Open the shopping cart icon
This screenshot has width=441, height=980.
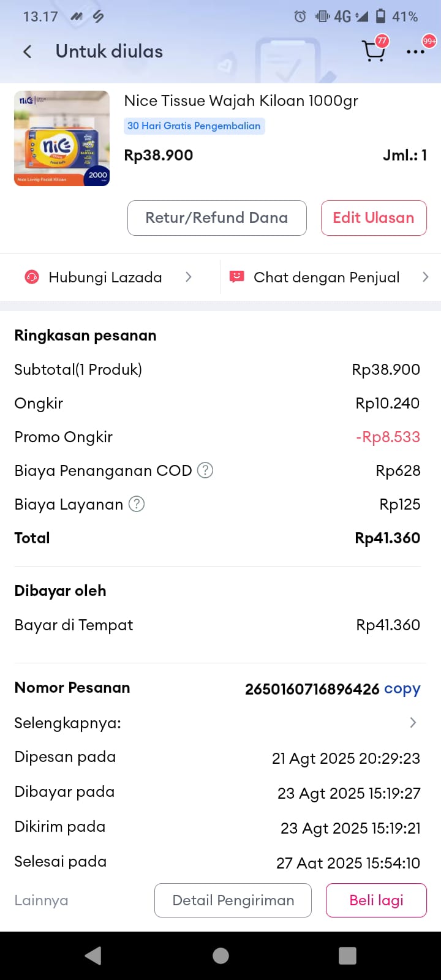[373, 51]
